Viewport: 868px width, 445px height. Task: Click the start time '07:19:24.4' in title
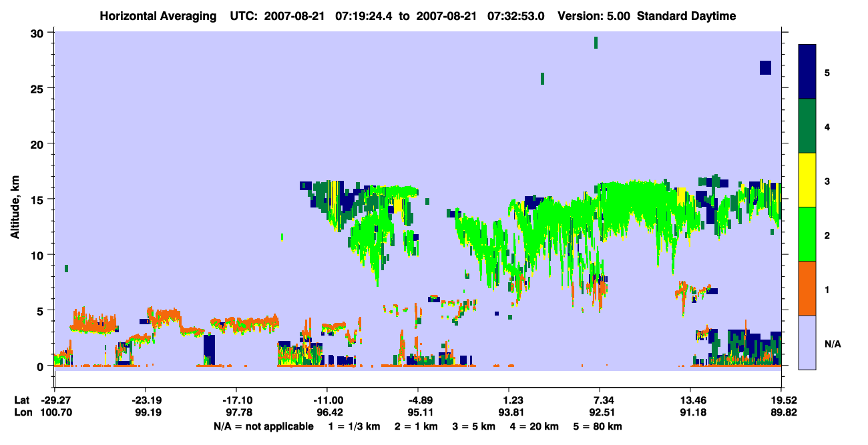pyautogui.click(x=363, y=16)
